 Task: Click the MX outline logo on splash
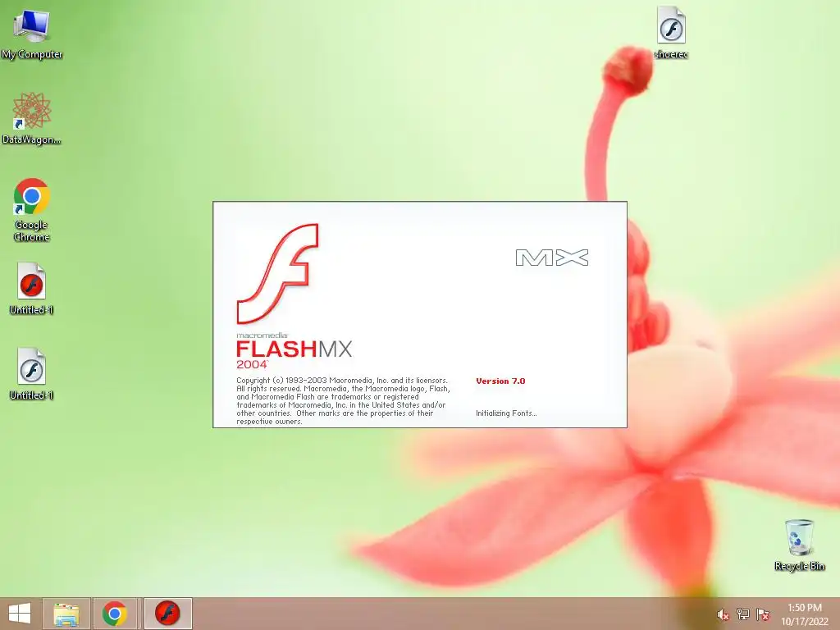[552, 258]
